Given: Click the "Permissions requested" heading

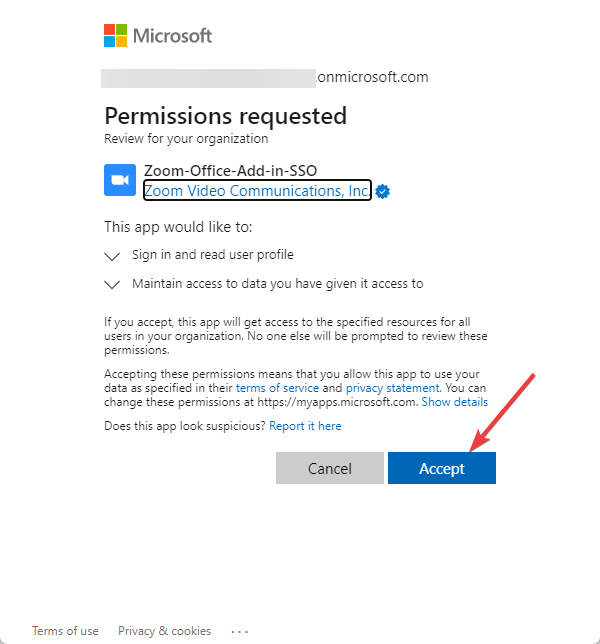Looking at the screenshot, I should [225, 116].
